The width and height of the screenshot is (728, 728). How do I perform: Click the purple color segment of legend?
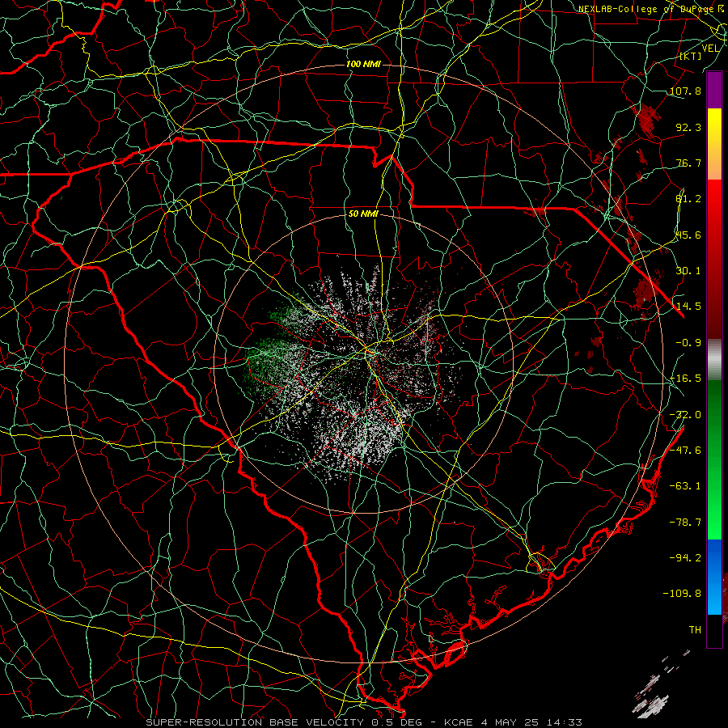point(714,91)
